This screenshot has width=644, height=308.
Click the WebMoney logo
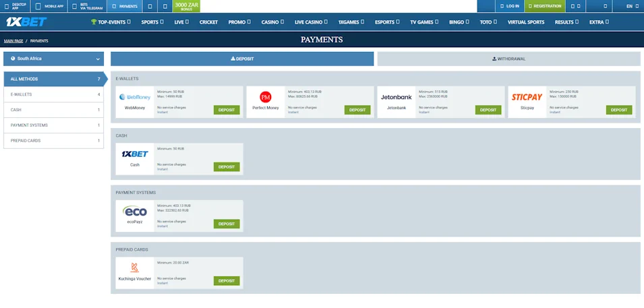(135, 97)
